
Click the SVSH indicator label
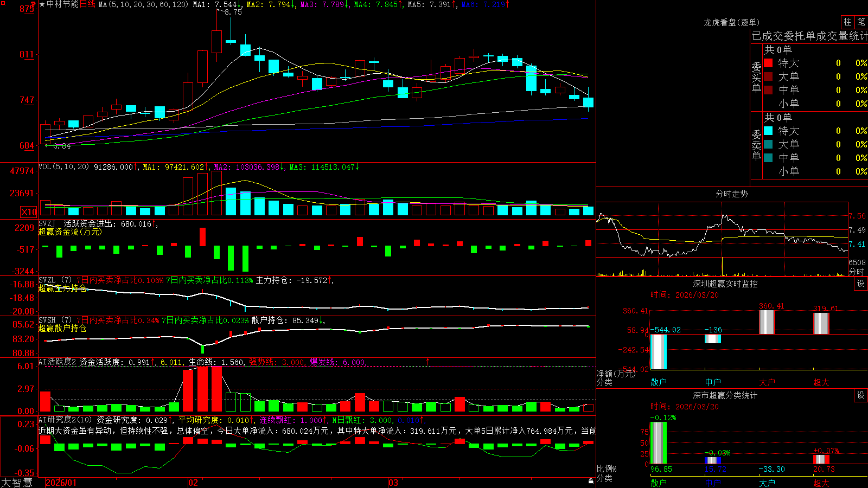pyautogui.click(x=47, y=320)
